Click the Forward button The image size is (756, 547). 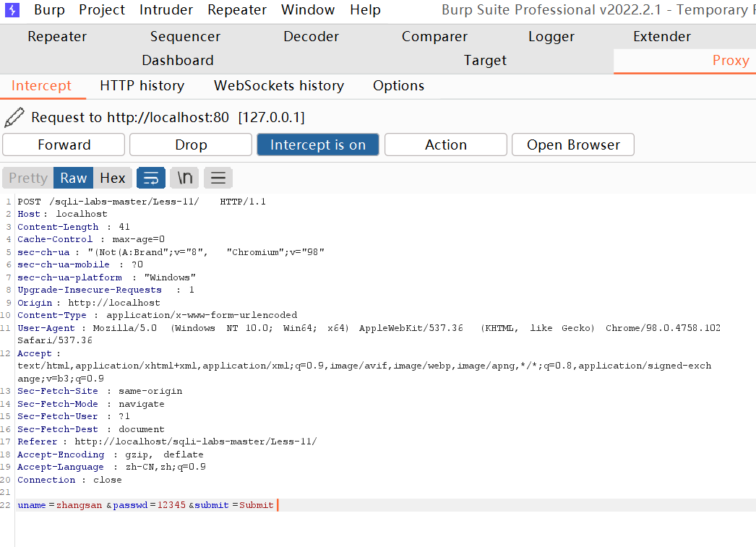[x=64, y=145]
